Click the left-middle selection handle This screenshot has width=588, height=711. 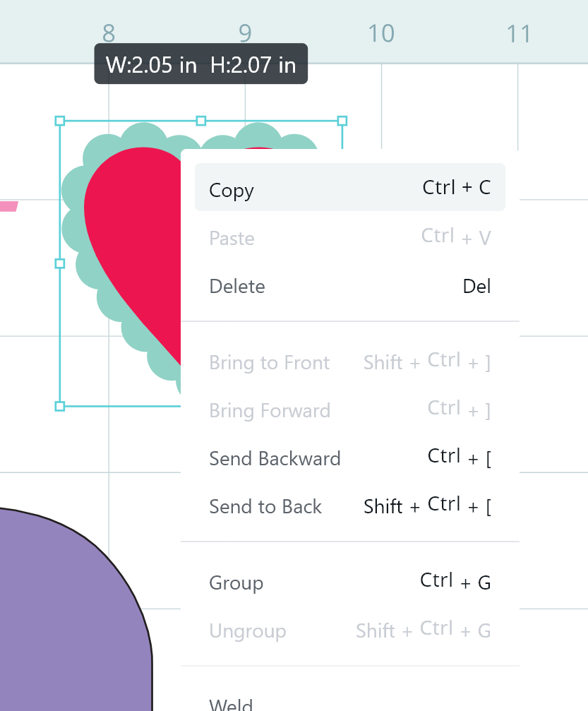(x=60, y=263)
